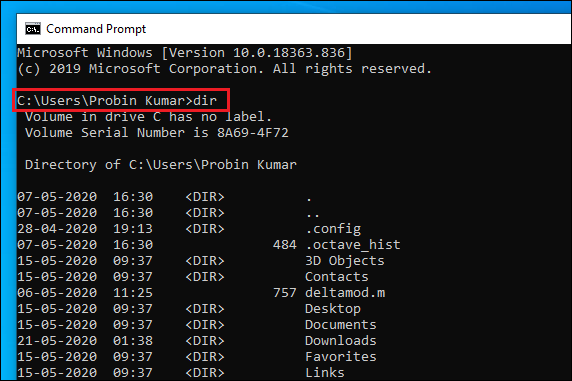Click the deltamod.m file entry
Image resolution: width=572 pixels, height=381 pixels.
pos(345,293)
